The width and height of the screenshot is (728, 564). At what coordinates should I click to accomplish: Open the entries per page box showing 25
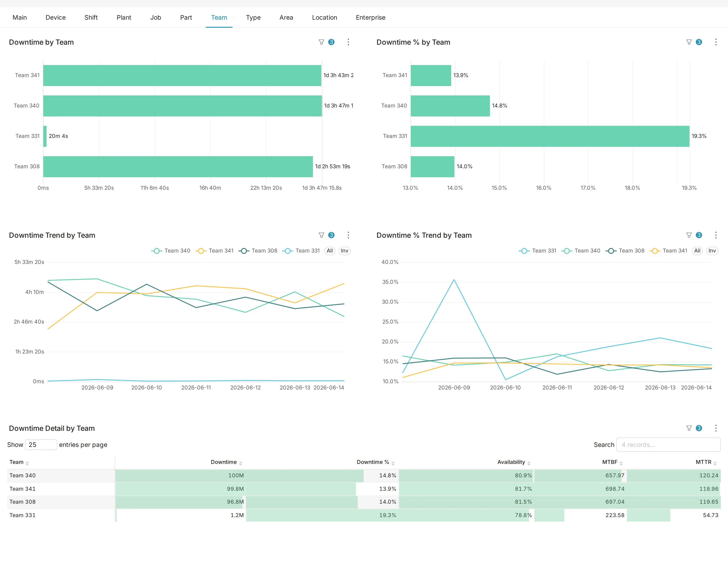41,445
